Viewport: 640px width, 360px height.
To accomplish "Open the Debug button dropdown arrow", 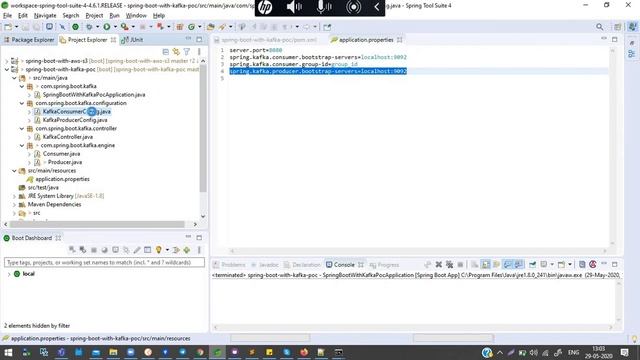I will coord(97,27).
